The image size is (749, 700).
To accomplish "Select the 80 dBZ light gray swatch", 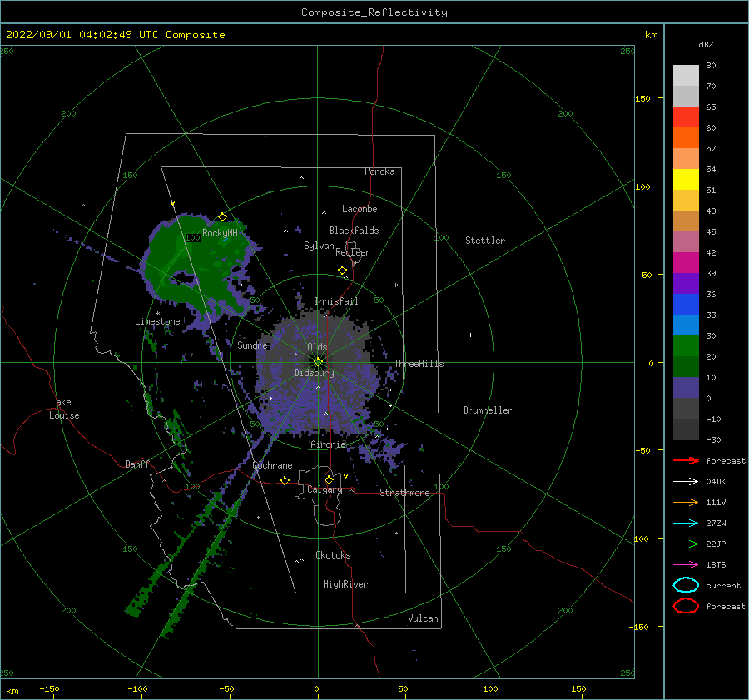I will coord(686,76).
